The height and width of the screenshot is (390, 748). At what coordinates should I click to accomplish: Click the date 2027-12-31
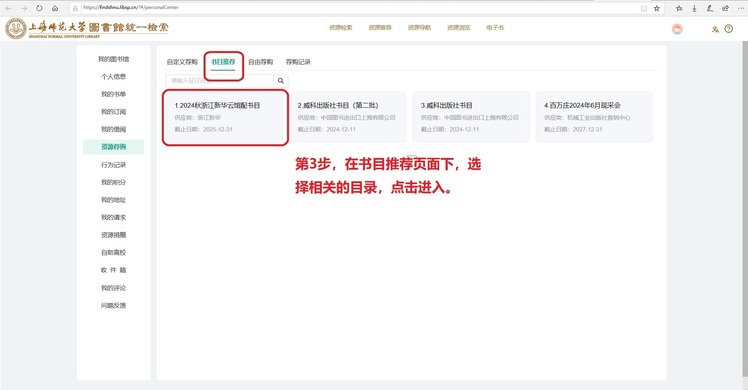[587, 130]
